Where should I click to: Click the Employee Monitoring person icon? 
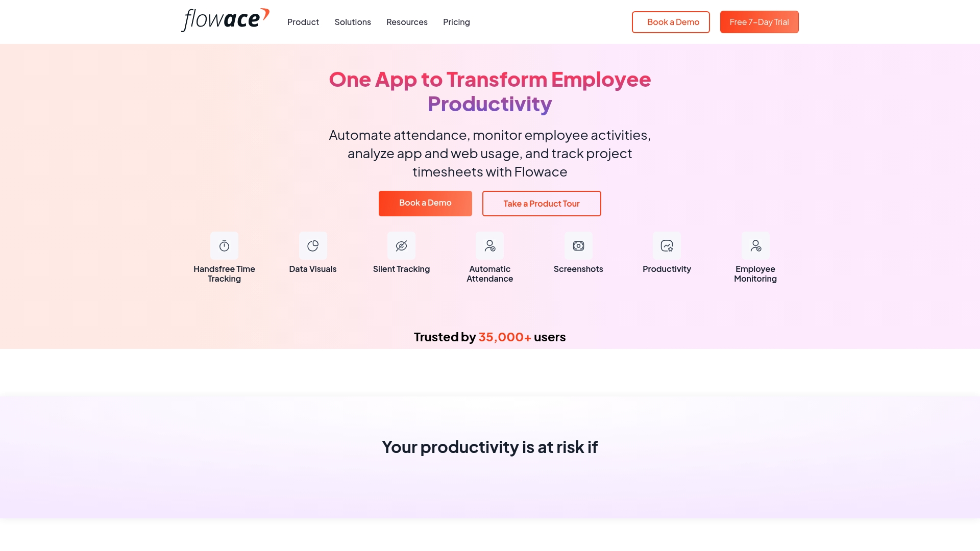point(755,245)
